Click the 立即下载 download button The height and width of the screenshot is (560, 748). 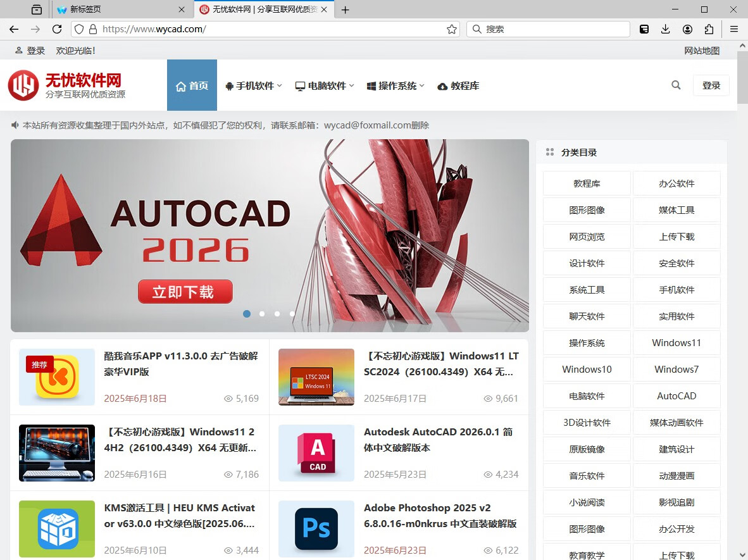[185, 292]
